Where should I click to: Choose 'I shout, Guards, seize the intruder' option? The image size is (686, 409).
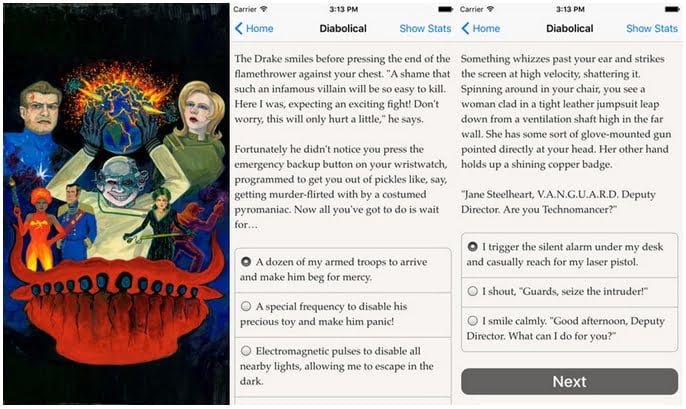pyautogui.click(x=570, y=292)
